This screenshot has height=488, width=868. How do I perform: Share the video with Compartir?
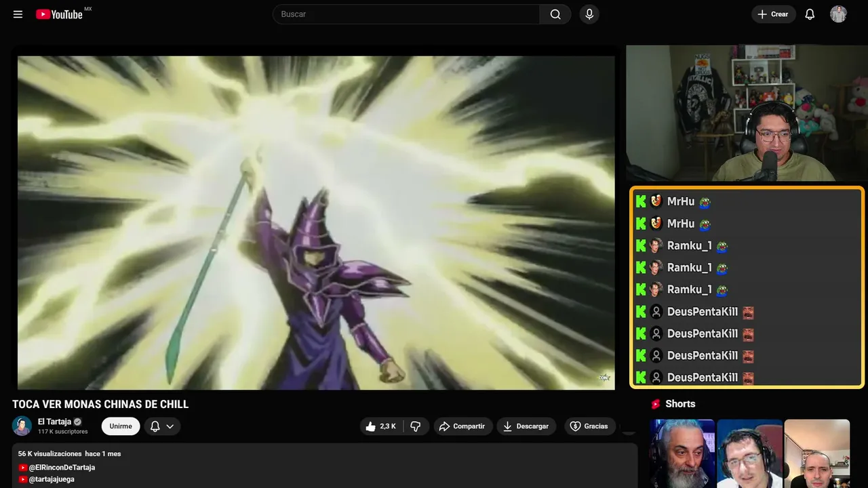pyautogui.click(x=462, y=426)
